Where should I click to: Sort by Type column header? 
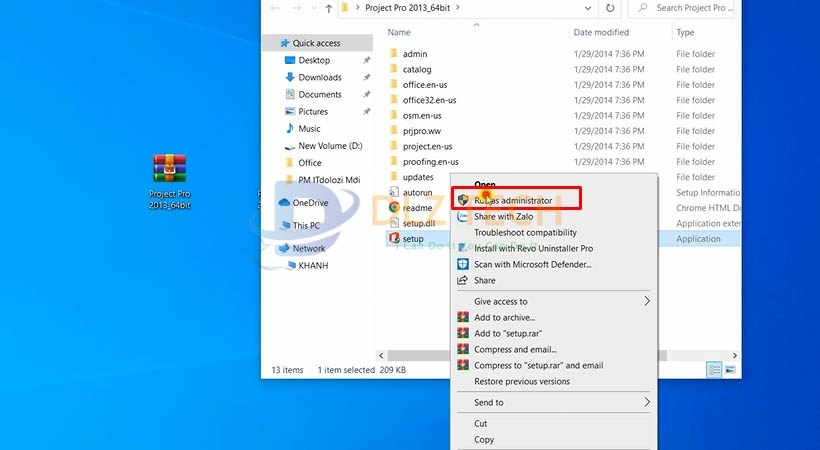(x=685, y=32)
